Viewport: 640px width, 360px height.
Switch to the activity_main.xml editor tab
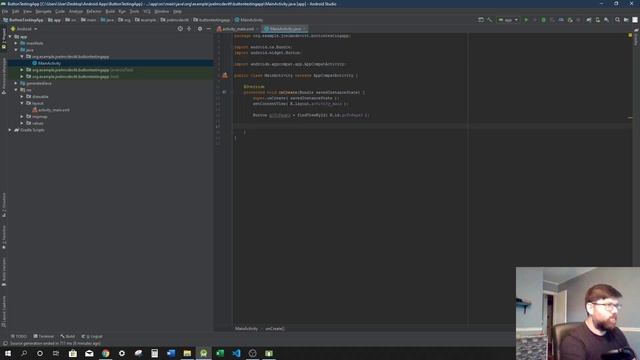[x=238, y=29]
